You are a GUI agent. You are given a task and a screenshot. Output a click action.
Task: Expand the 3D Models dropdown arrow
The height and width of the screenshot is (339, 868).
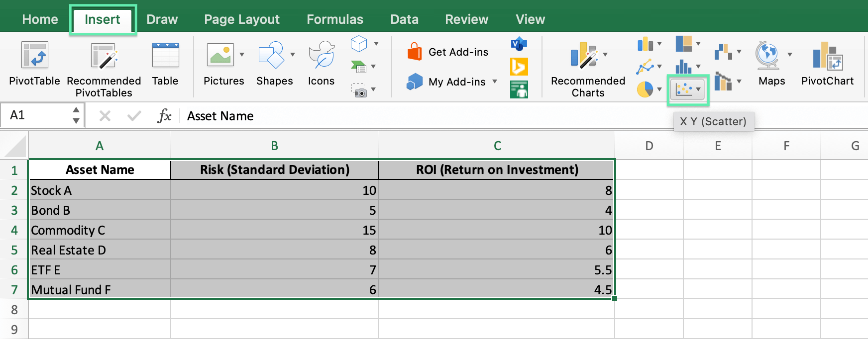[x=376, y=44]
